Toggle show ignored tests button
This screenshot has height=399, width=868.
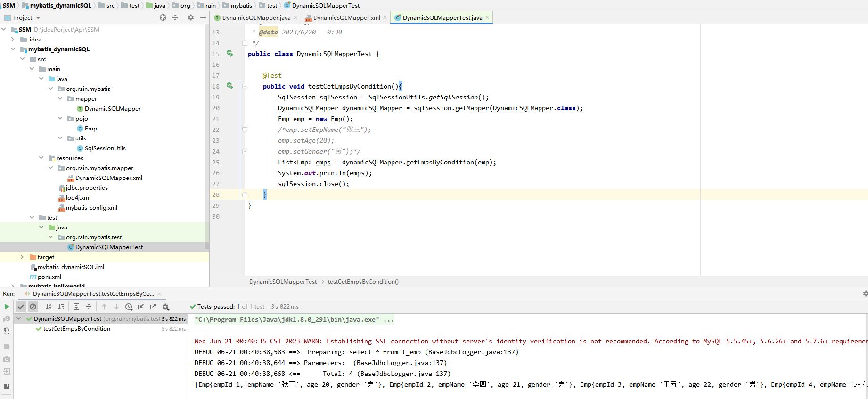(33, 307)
